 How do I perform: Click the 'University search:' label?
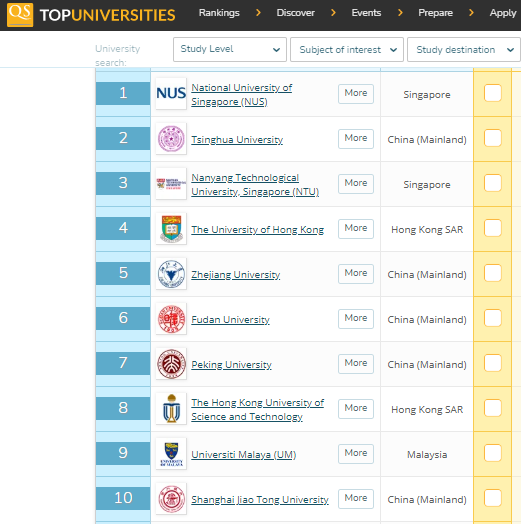pyautogui.click(x=117, y=55)
